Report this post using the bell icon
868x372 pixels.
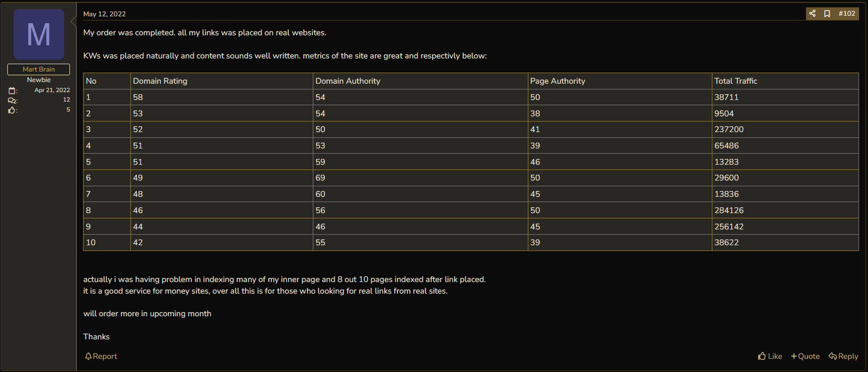tap(101, 356)
